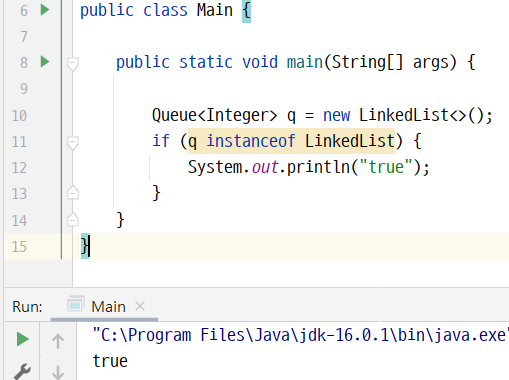The height and width of the screenshot is (380, 509).
Task: Click the 'new' keyword on line 10
Action: click(337, 116)
